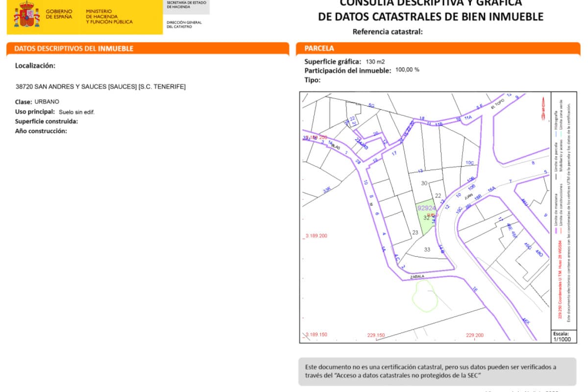Click the bottom coordinate label '229.150'

[376, 335]
